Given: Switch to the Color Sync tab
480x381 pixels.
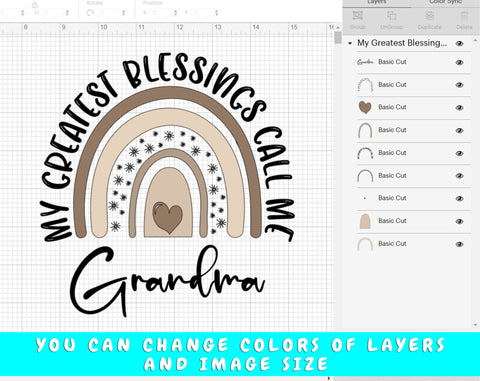Looking at the screenshot, I should [x=445, y=2].
